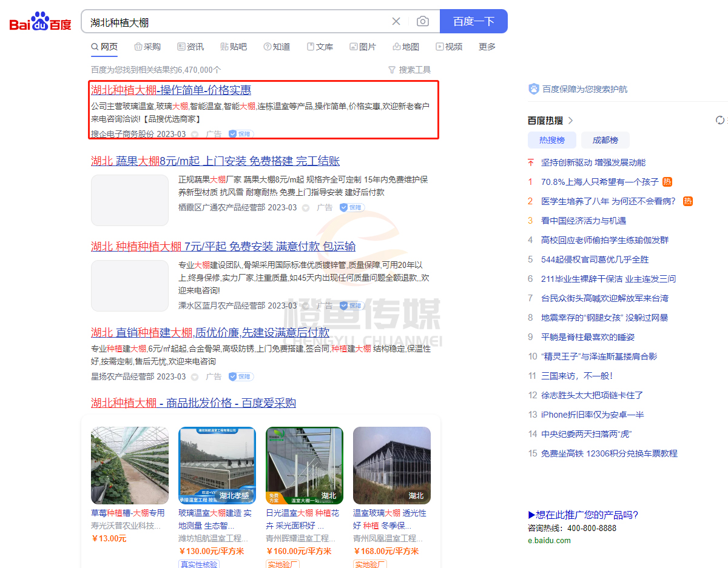Switch to the 资讯 tab
Image resolution: width=728 pixels, height=568 pixels.
tap(190, 47)
